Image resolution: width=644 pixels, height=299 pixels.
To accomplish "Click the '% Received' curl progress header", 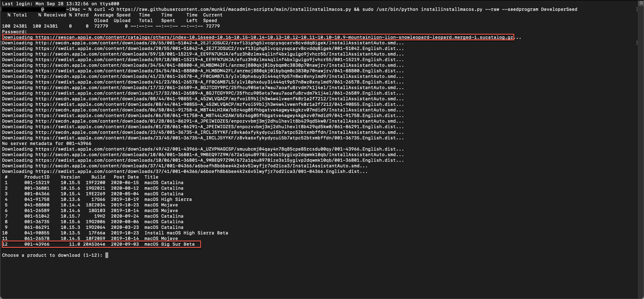I will pos(52,15).
